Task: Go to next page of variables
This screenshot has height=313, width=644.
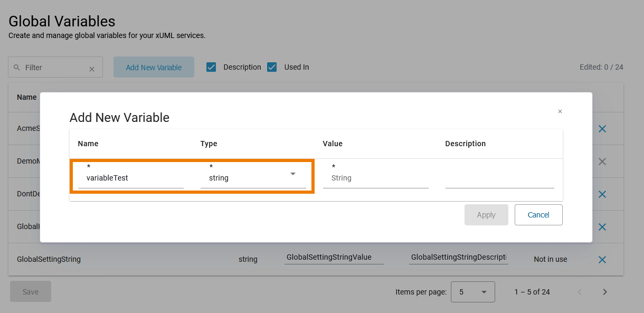Action: 605,292
